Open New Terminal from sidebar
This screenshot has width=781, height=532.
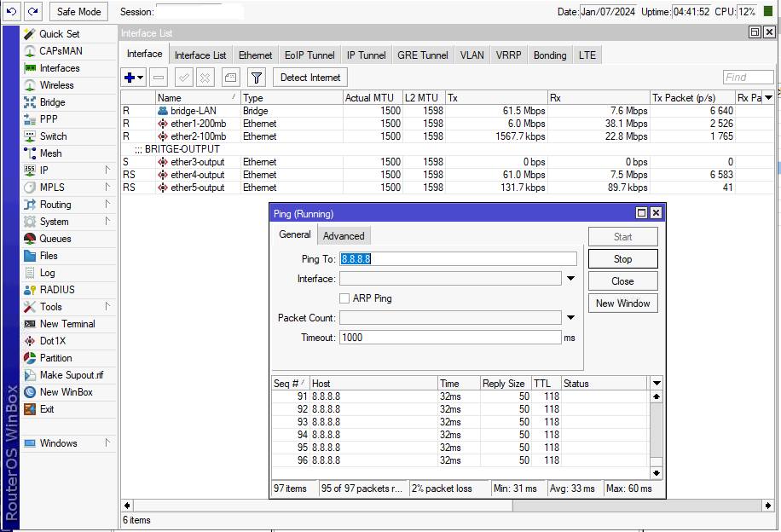(67, 324)
